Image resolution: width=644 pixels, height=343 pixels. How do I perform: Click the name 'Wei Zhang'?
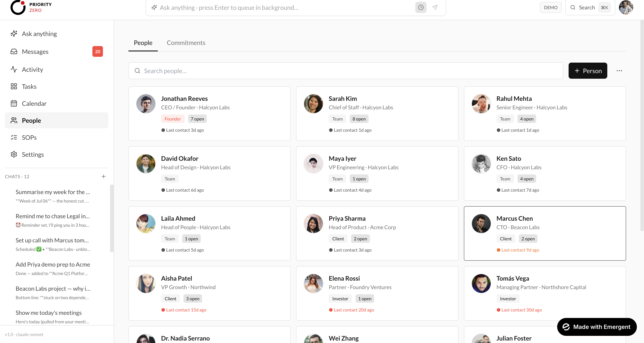(x=343, y=338)
